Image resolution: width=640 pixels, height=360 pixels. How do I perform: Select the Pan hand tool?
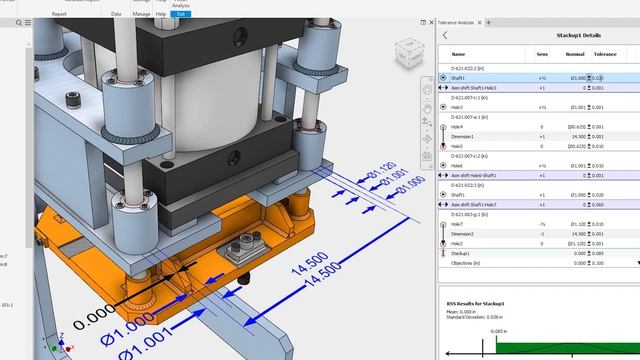pyautogui.click(x=427, y=108)
